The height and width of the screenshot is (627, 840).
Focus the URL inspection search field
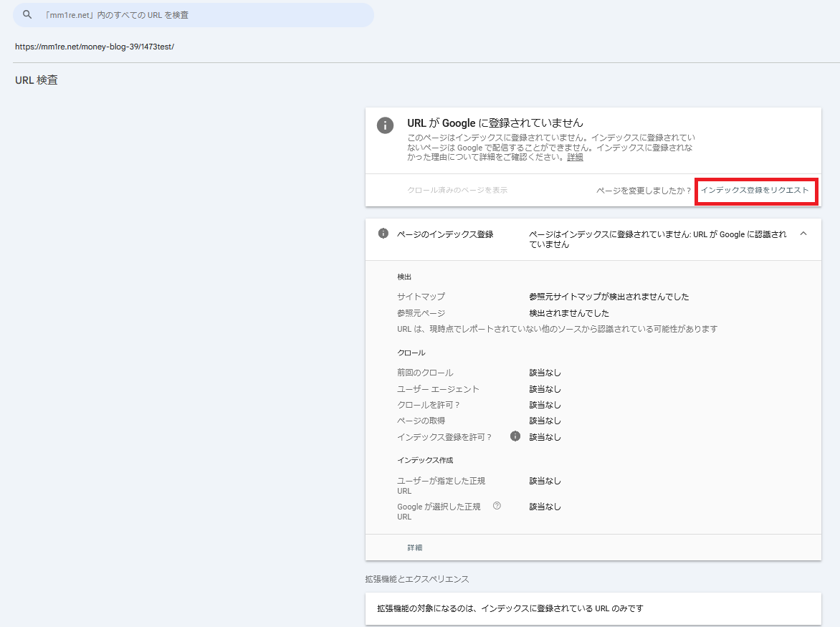pos(201,15)
